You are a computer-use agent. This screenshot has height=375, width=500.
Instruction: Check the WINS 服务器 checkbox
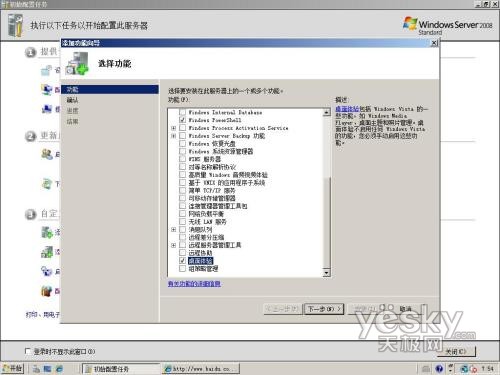tap(182, 159)
